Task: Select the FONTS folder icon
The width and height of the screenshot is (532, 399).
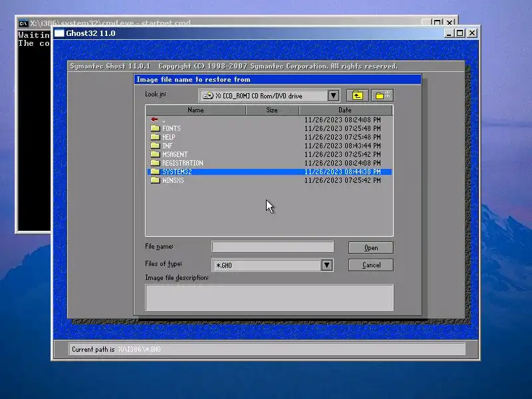Action: pos(156,128)
